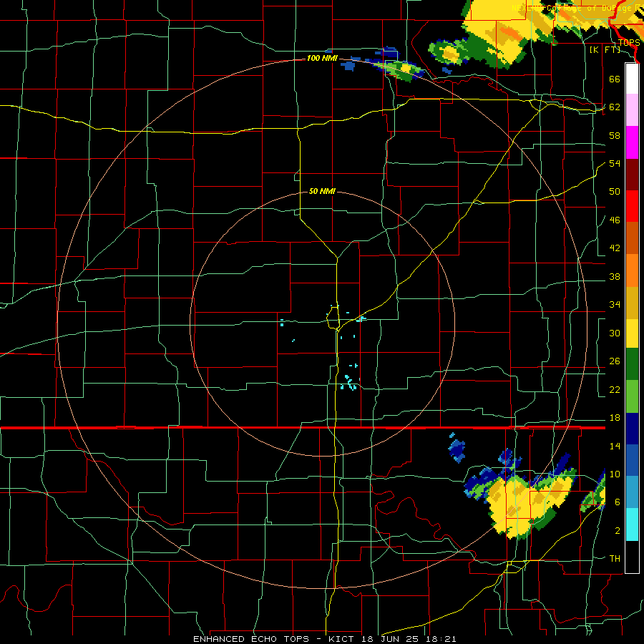Click the '50 NMI' range ring label

click(x=322, y=191)
